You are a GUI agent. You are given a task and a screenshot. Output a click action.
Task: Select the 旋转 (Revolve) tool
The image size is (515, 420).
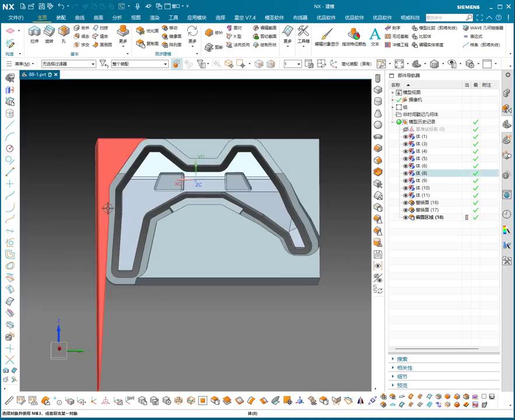(49, 32)
